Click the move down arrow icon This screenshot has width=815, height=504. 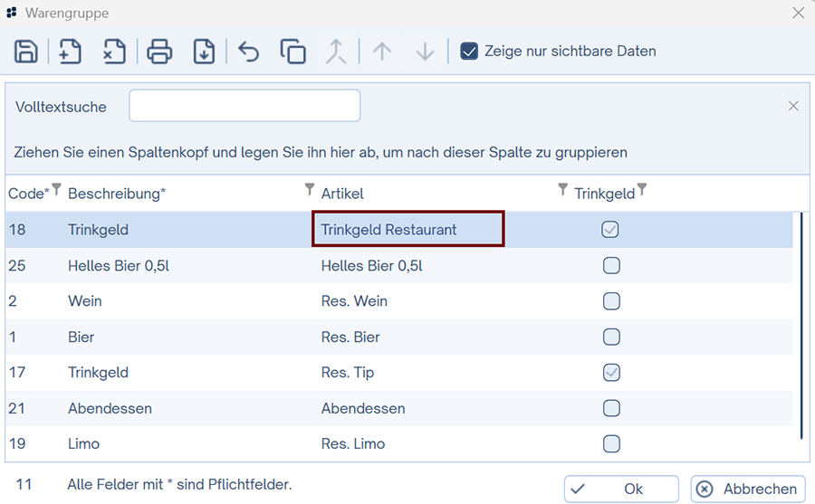(425, 52)
